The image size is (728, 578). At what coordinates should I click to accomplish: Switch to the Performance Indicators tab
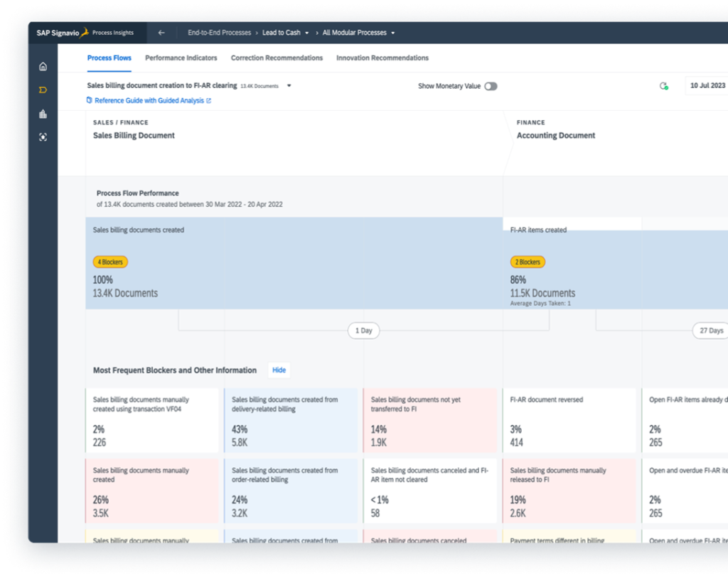181,58
